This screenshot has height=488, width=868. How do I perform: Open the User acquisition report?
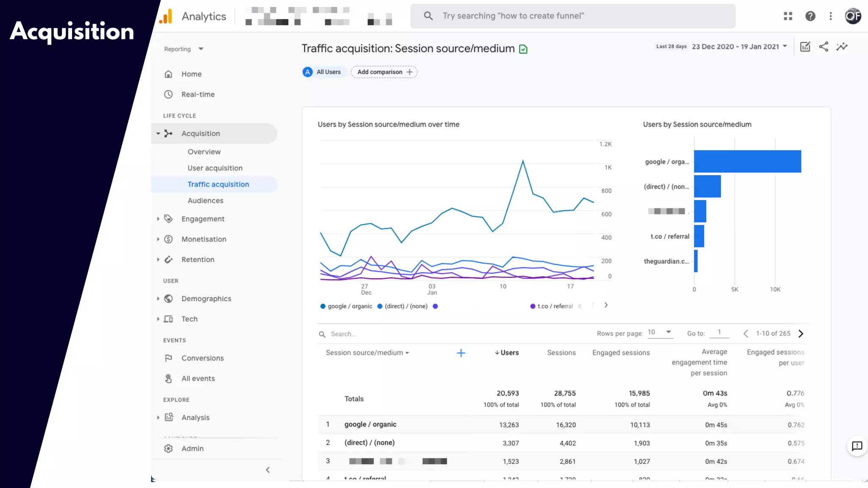[x=215, y=168]
